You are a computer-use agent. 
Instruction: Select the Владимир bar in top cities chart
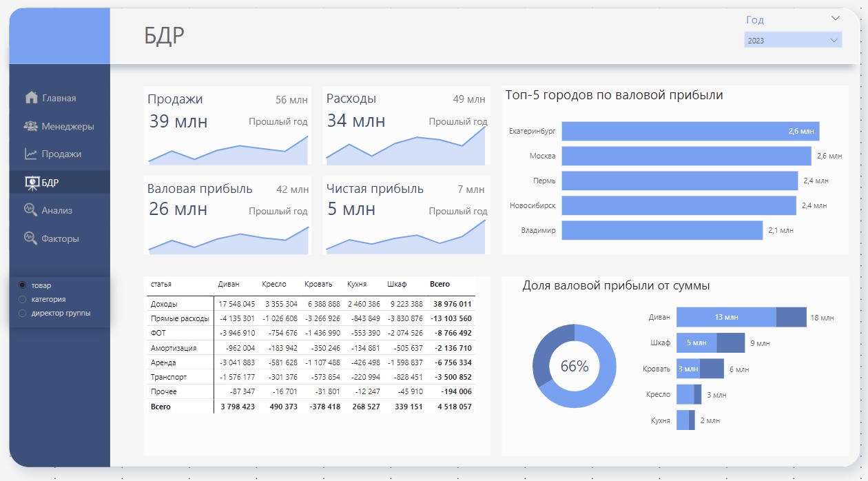[x=663, y=230]
